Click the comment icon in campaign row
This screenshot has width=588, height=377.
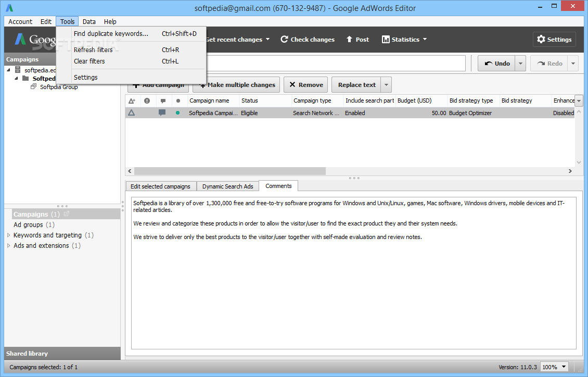click(162, 112)
